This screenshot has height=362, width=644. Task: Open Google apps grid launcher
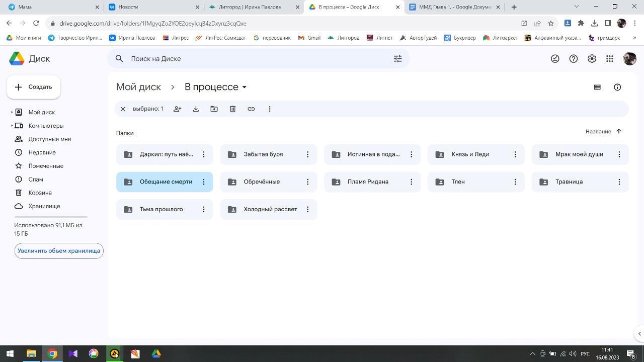(x=610, y=59)
